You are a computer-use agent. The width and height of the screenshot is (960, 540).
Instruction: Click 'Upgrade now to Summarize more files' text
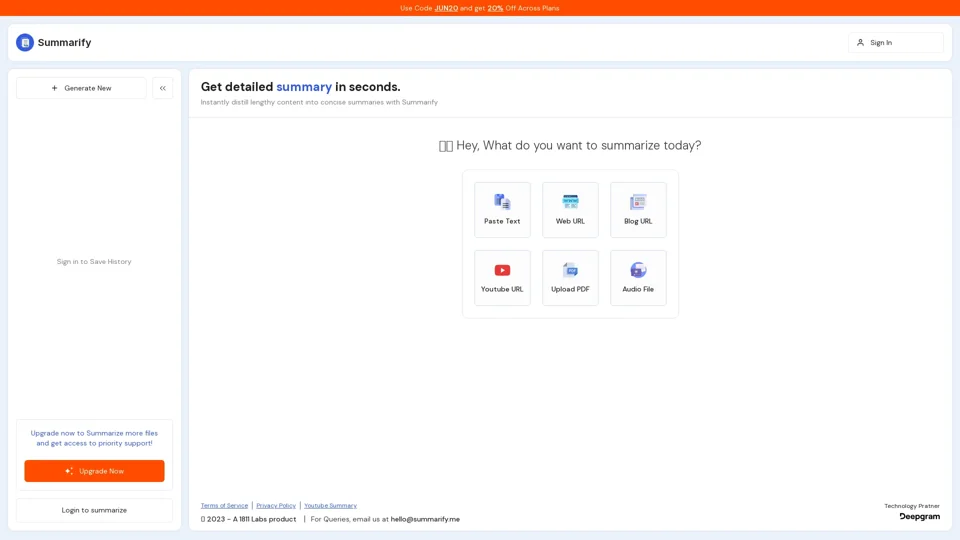pos(94,433)
